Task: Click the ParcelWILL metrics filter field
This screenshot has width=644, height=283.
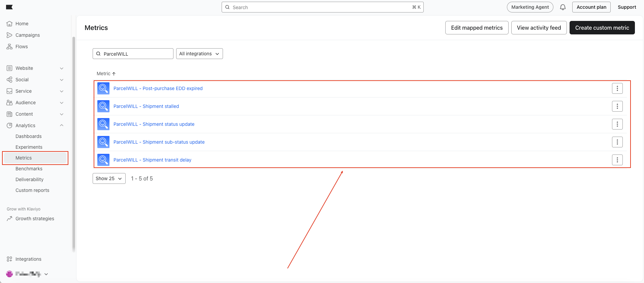Action: point(133,54)
